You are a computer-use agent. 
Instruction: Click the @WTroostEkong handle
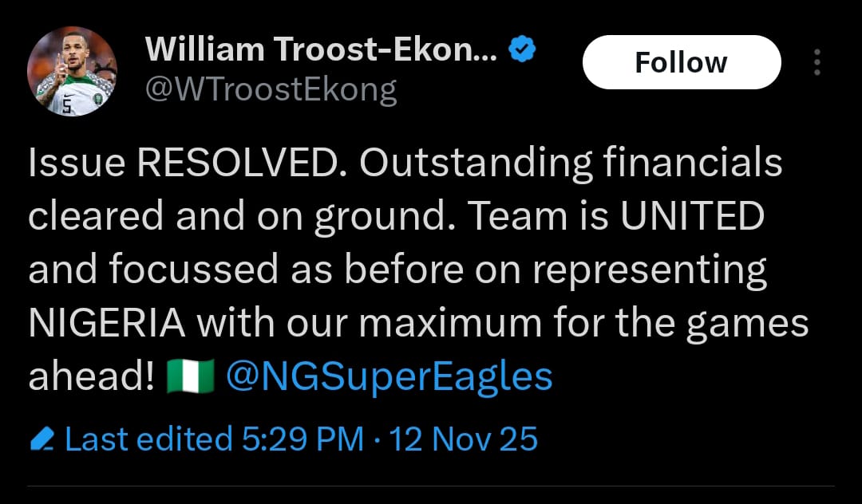271,89
